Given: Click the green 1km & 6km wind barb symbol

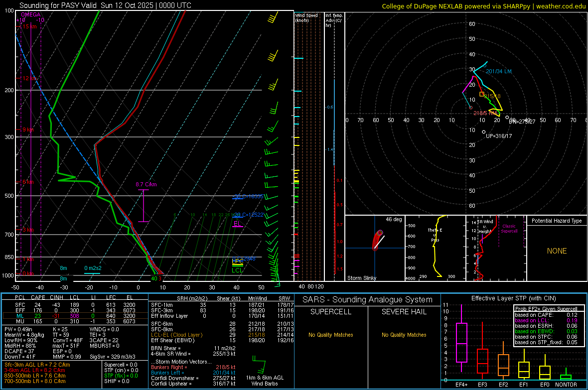Looking at the screenshot, I should (260, 365).
